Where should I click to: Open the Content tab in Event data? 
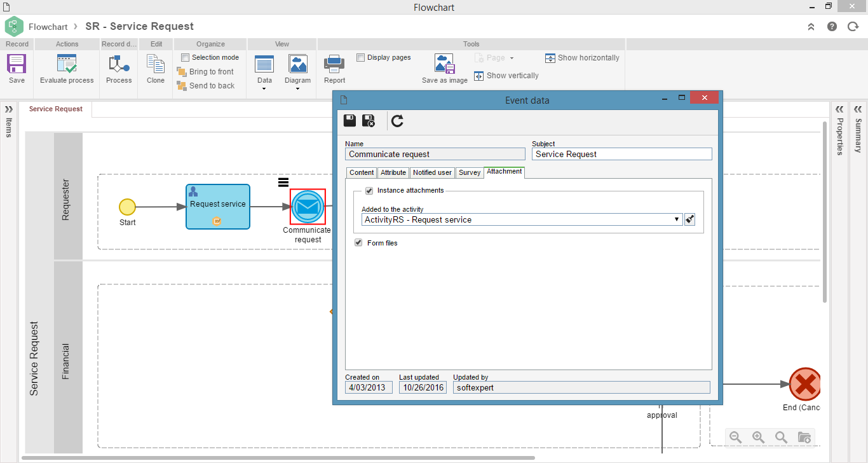[x=362, y=172]
